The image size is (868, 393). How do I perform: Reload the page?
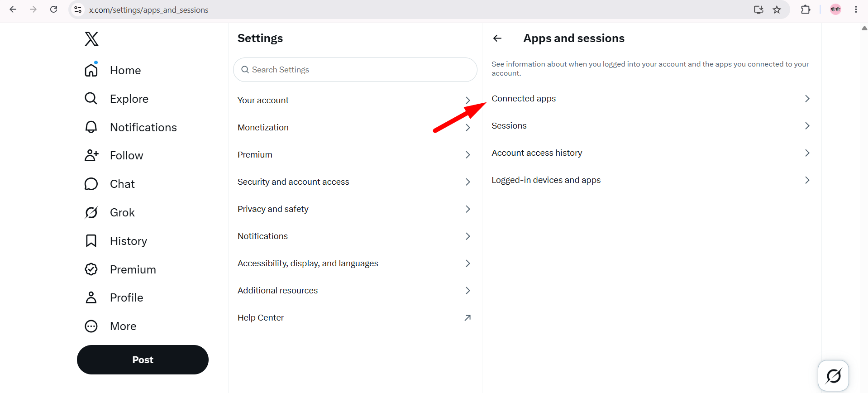point(53,10)
